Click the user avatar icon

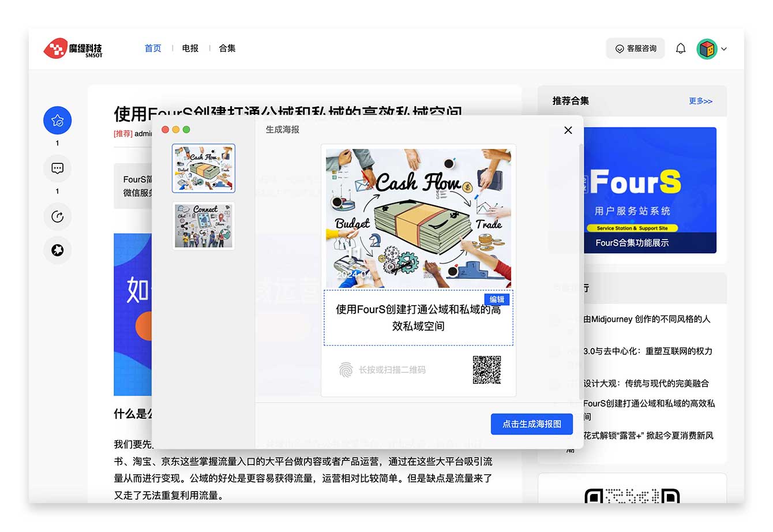(x=707, y=49)
